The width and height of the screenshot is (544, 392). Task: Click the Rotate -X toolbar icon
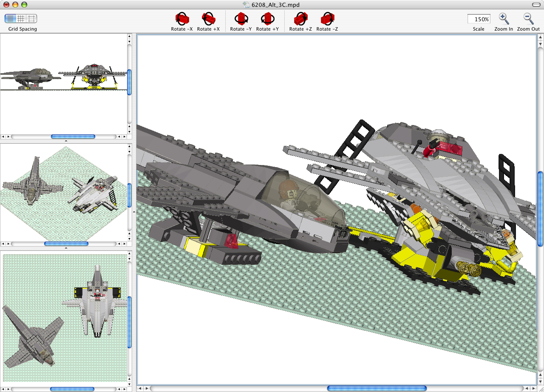182,19
